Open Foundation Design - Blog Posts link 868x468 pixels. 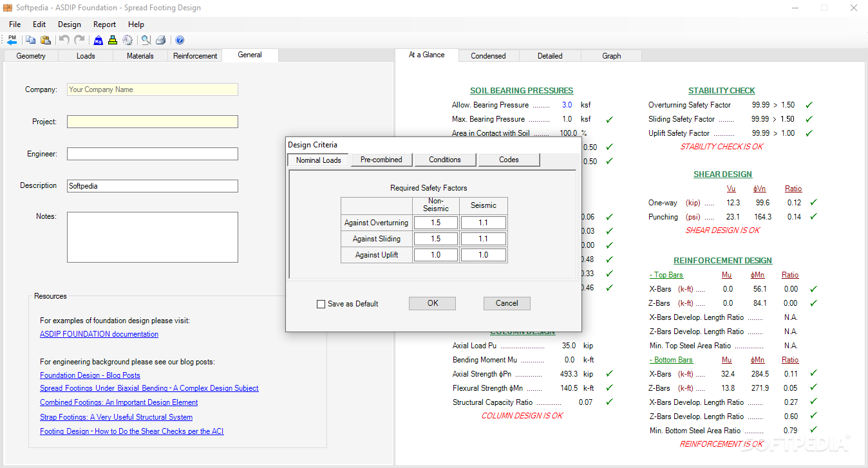click(90, 375)
